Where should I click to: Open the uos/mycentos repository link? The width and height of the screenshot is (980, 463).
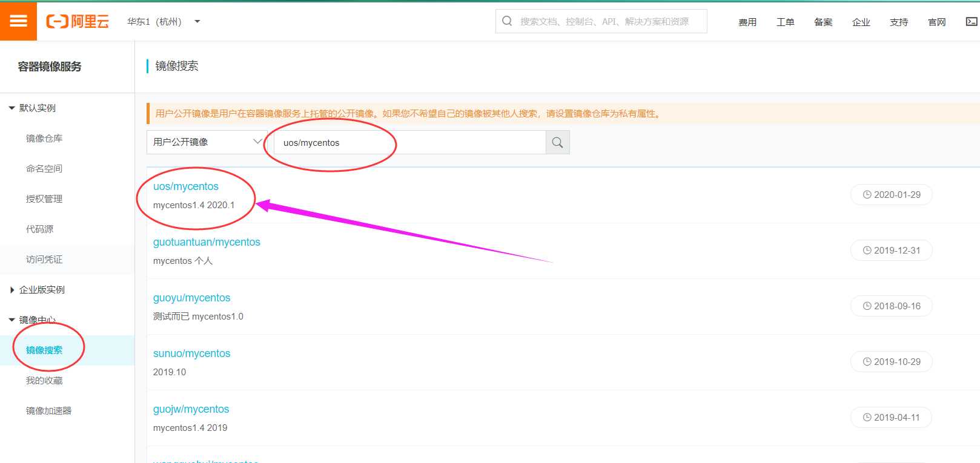(186, 186)
